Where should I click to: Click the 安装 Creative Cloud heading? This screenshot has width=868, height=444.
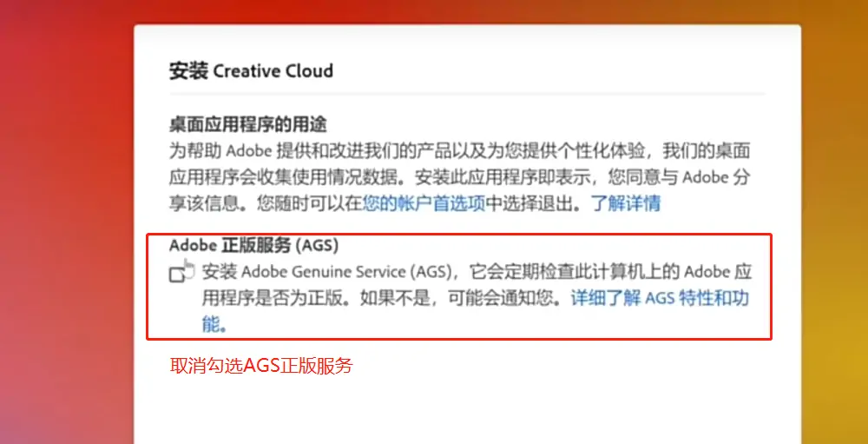click(x=251, y=71)
